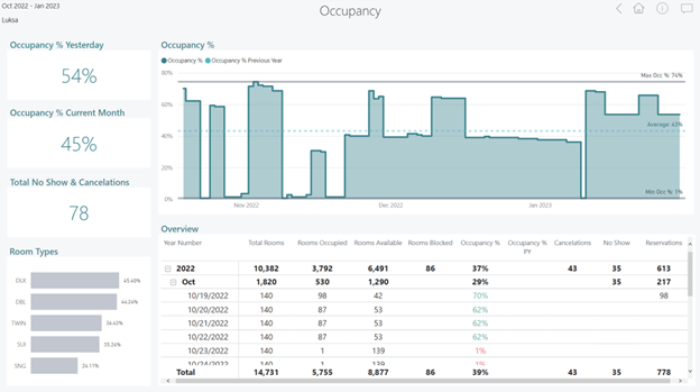Collapse the Oct month row
The height and width of the screenshot is (392, 700).
[x=174, y=282]
